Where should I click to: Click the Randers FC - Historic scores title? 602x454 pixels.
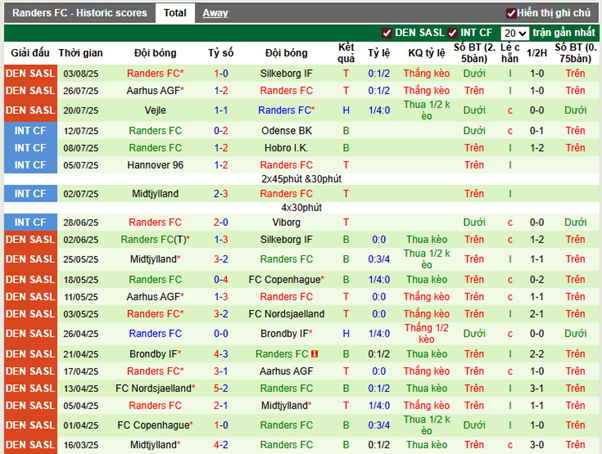pos(79,13)
